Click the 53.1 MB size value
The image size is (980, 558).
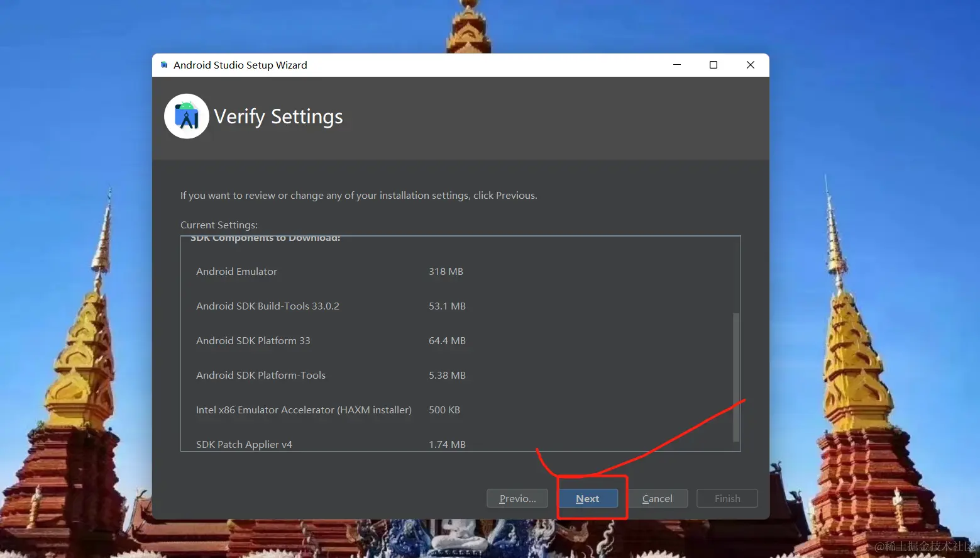pyautogui.click(x=447, y=306)
